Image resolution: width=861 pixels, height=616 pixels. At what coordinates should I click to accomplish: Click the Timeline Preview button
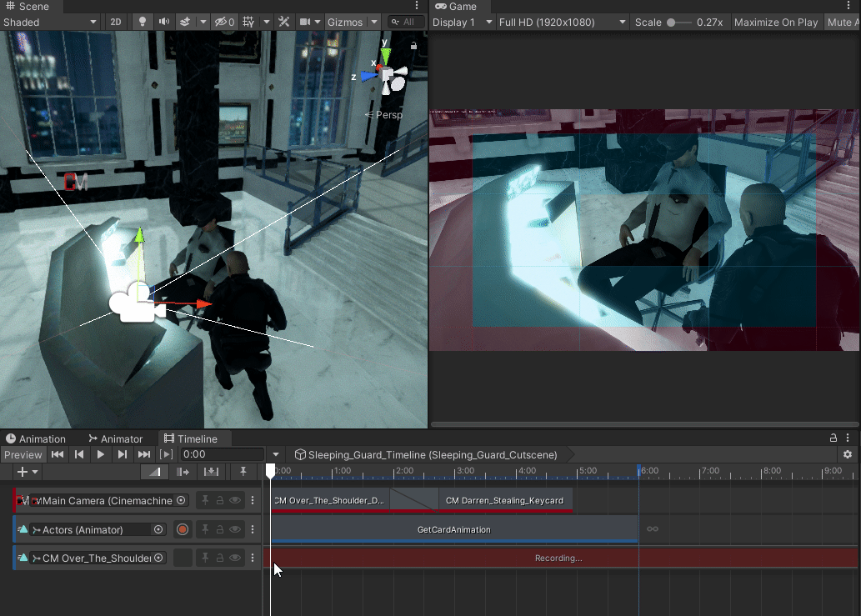point(23,454)
